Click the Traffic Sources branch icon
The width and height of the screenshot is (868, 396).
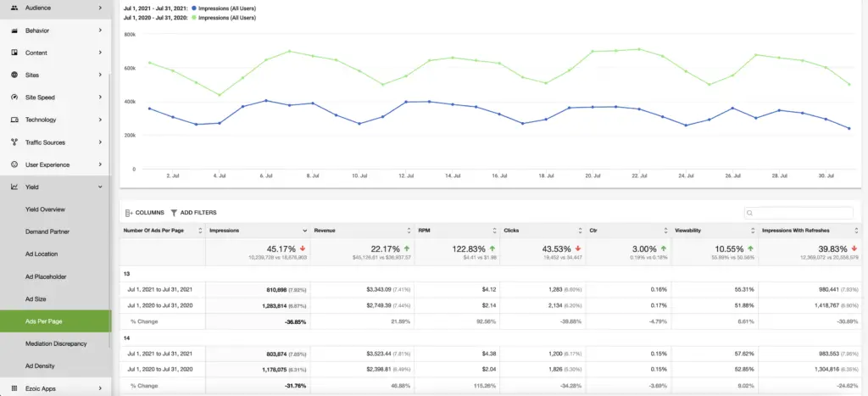[14, 142]
